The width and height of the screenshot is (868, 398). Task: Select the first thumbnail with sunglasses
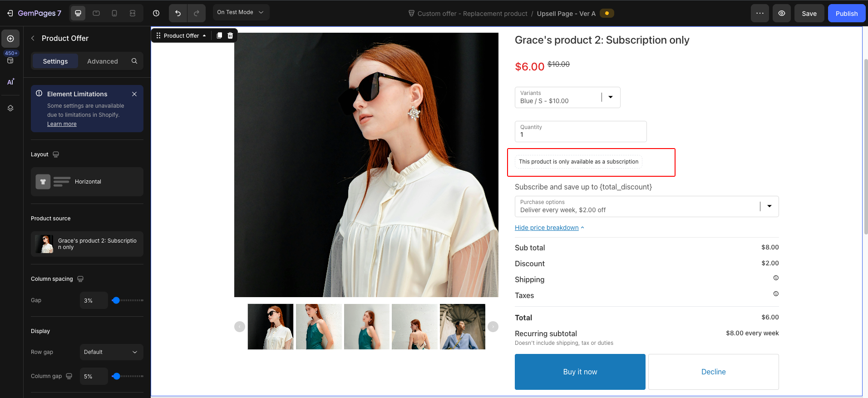point(271,327)
